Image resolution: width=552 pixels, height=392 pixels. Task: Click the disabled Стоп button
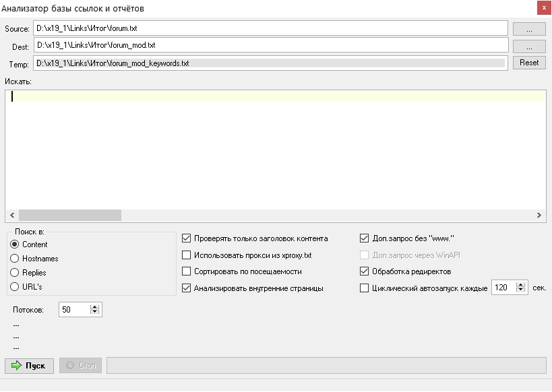point(80,366)
